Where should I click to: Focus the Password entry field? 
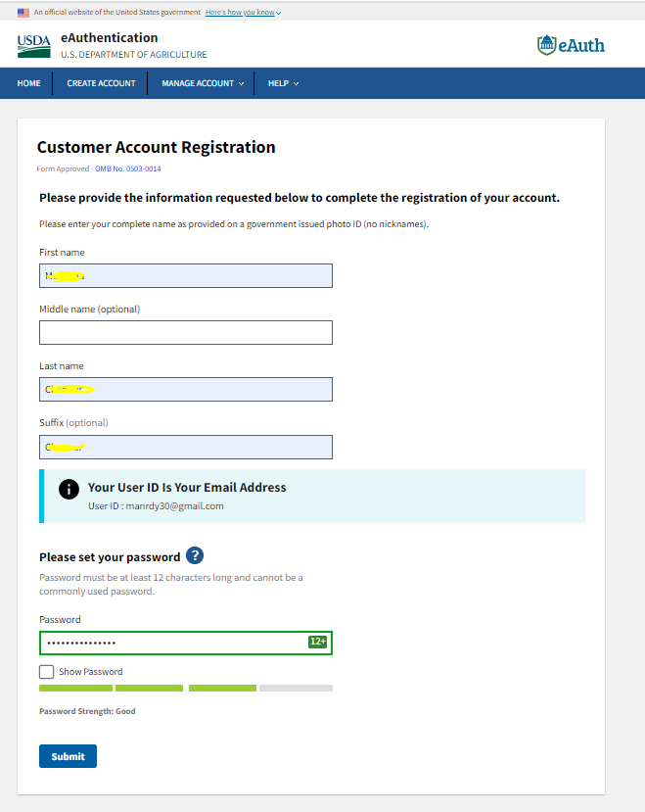pos(171,643)
